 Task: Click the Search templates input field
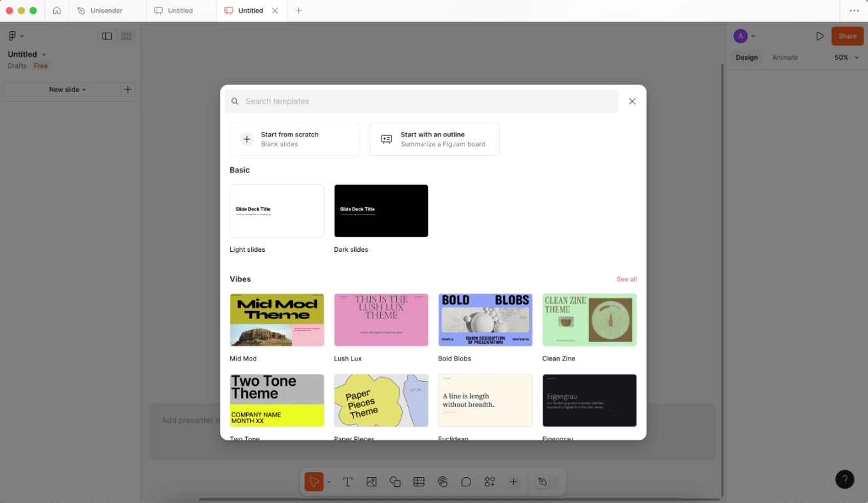(x=421, y=101)
